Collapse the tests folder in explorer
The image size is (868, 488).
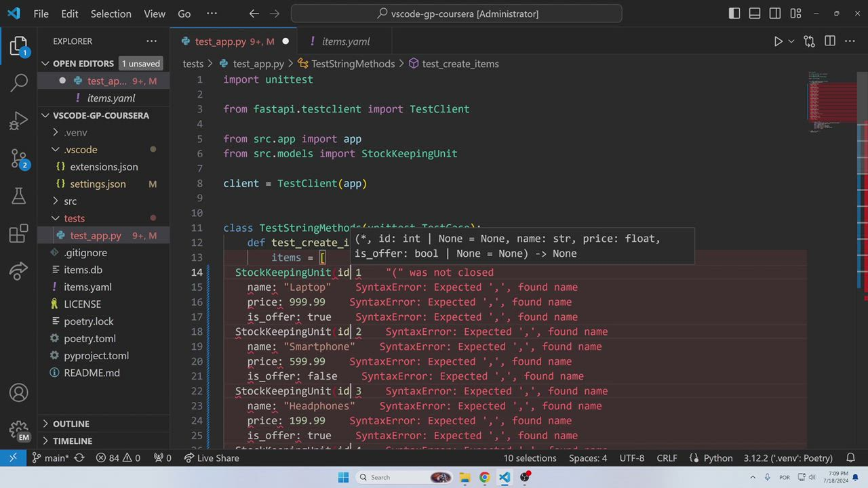74,218
